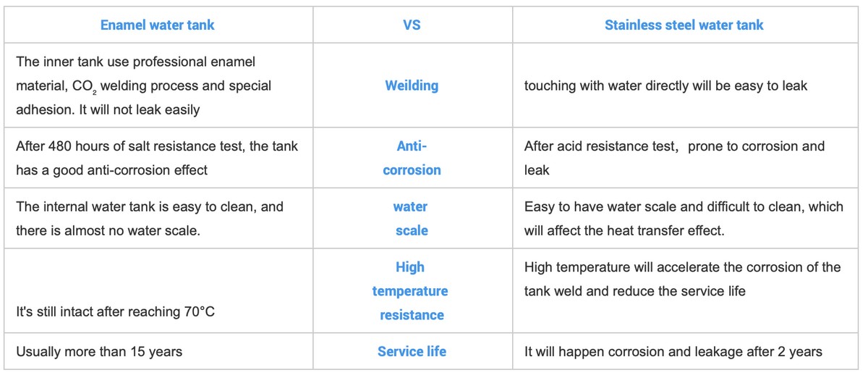The image size is (868, 378).
Task: Click the blue "water scale" row label
Action: [411, 218]
